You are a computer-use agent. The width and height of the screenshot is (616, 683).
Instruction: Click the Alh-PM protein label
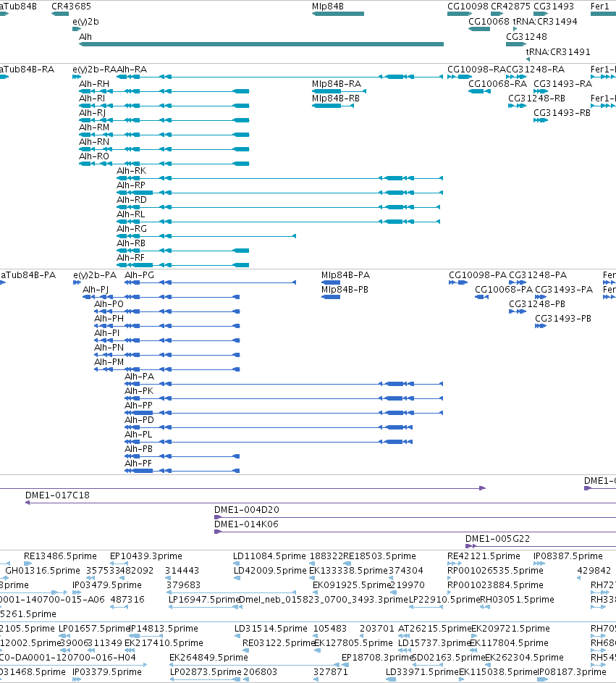point(109,361)
